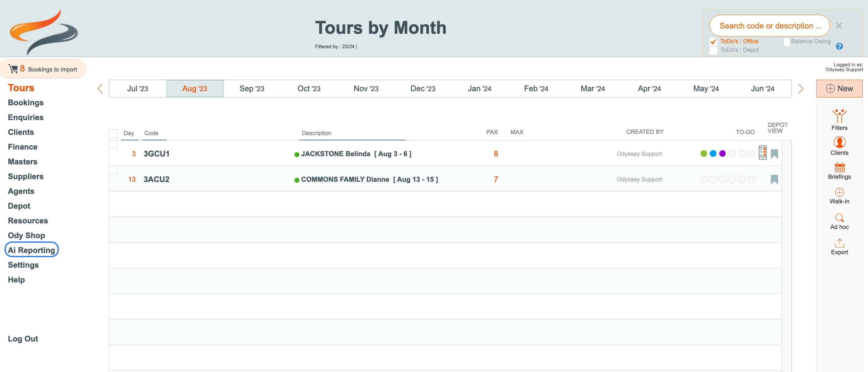Open the Ad hoc search icon
Viewport: 868px width, 372px height.
(839, 218)
